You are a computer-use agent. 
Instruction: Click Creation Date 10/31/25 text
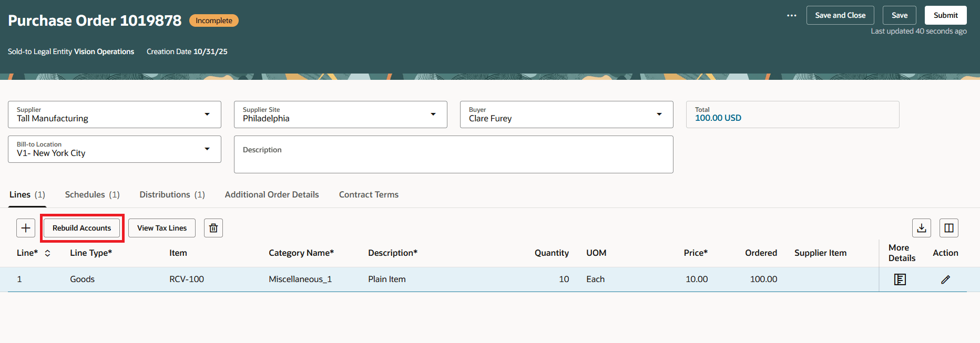(x=187, y=51)
